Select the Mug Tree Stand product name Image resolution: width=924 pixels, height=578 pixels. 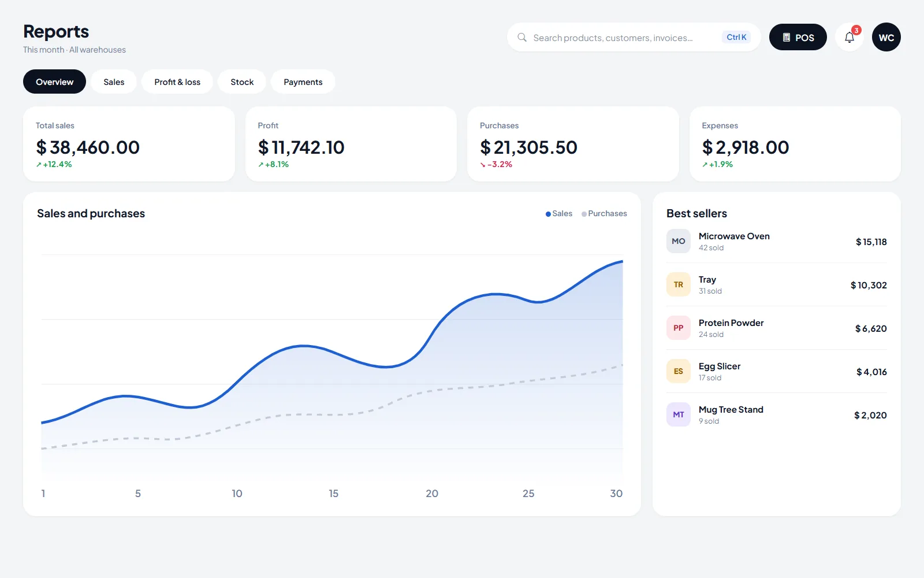[x=731, y=410]
